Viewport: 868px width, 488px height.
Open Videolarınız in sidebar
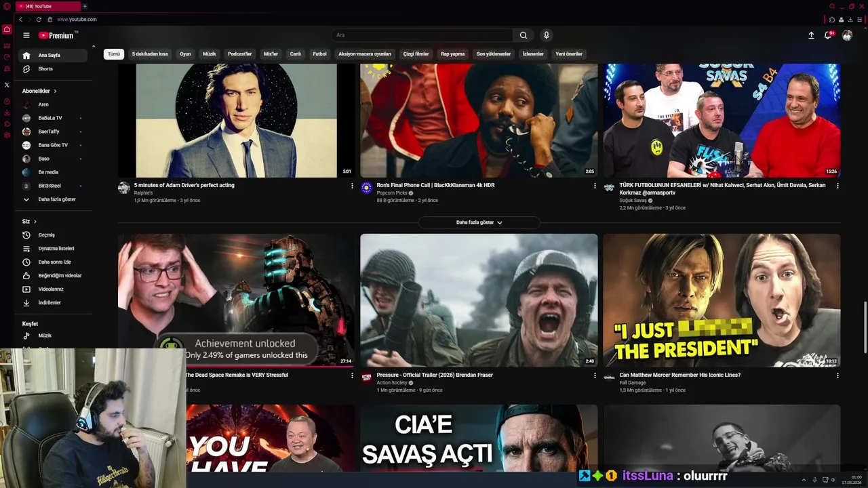point(53,289)
